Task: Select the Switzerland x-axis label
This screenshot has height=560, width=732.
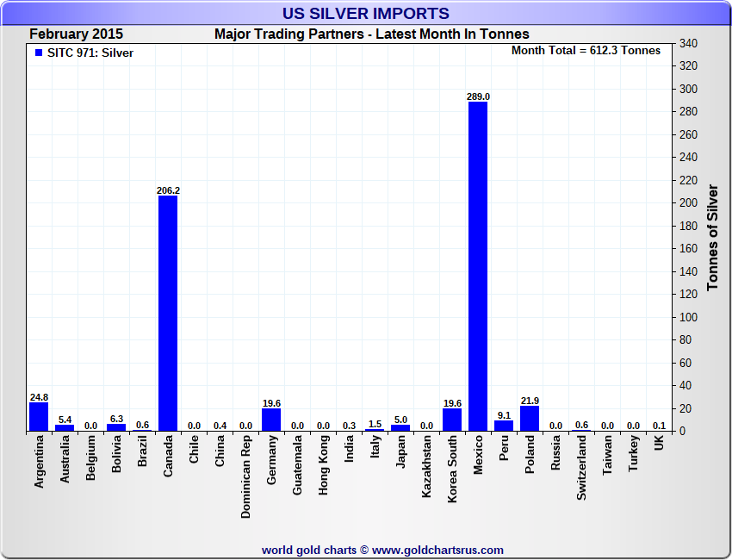Action: [582, 468]
